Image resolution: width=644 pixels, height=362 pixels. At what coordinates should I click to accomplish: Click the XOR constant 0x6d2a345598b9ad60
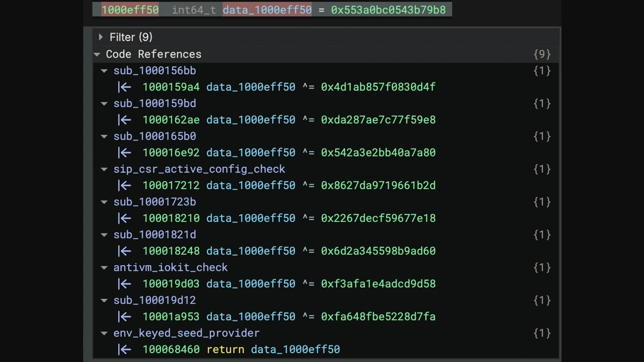378,251
